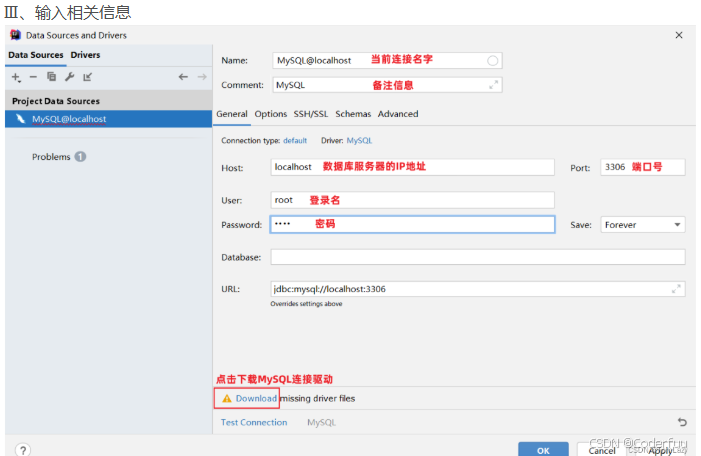Image resolution: width=701 pixels, height=456 pixels.
Task: Open the General tab
Action: point(232,114)
